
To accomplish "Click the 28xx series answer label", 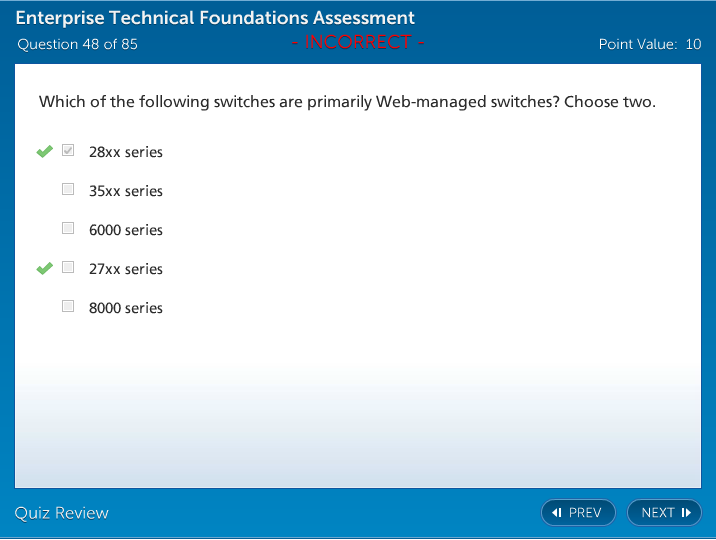I will point(126,152).
